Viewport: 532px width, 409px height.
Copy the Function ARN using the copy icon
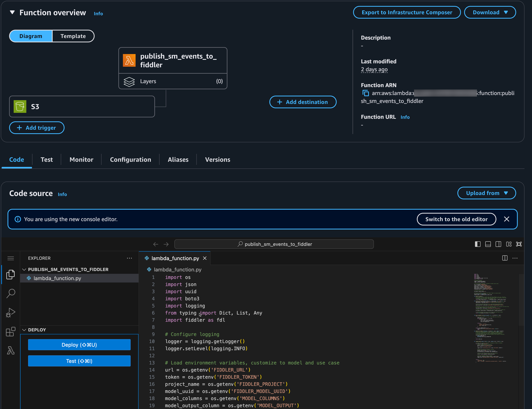(x=365, y=93)
